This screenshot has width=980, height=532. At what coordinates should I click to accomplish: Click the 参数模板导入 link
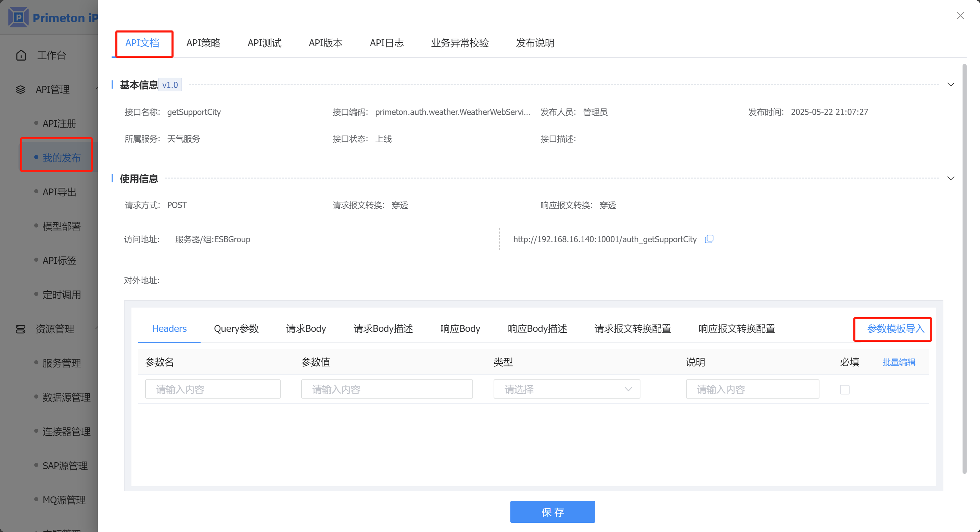coord(895,328)
